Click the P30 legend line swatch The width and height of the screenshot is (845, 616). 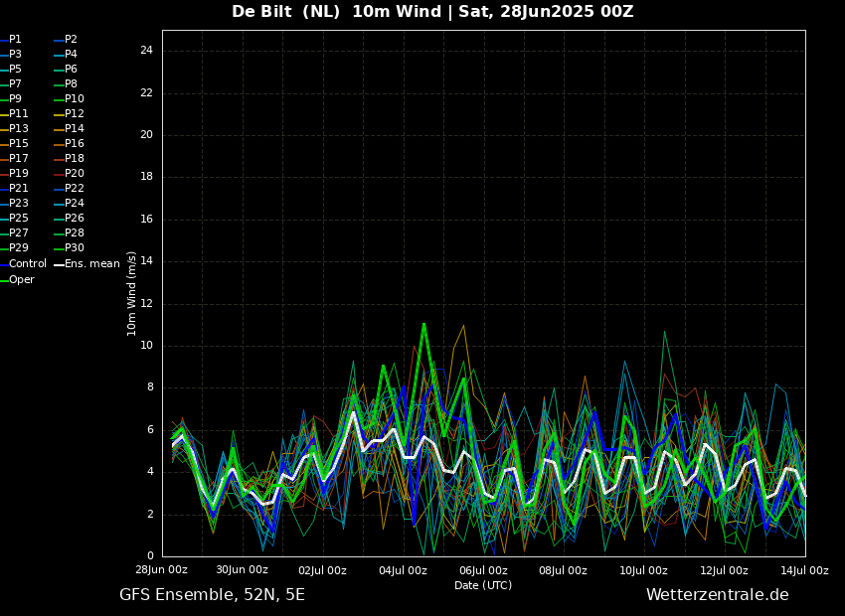59,248
